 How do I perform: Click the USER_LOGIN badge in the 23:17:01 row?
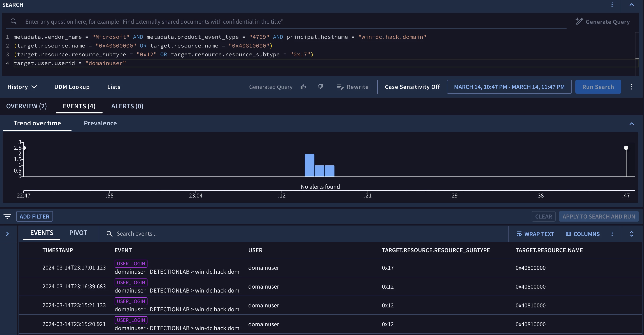(131, 263)
